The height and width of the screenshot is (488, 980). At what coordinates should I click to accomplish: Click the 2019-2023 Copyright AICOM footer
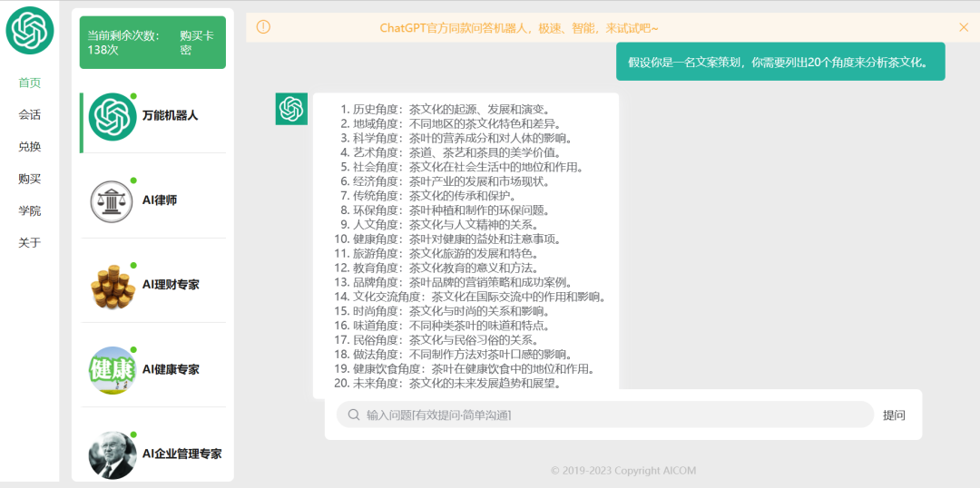point(623,470)
